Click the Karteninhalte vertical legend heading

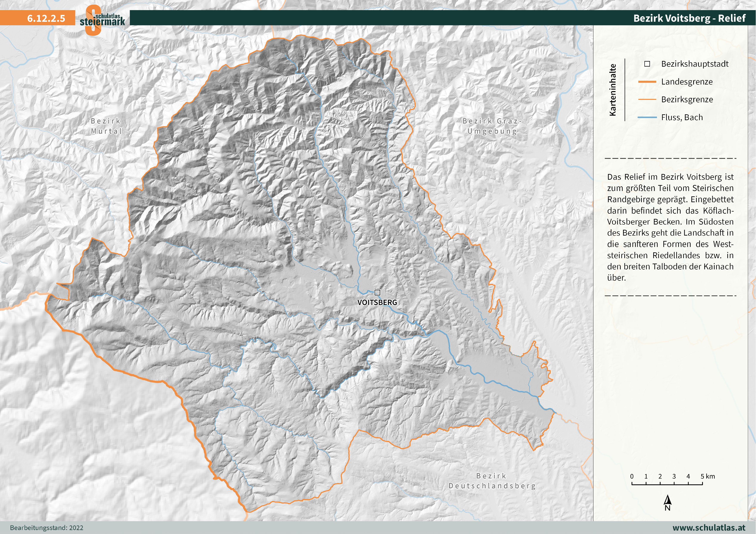click(x=613, y=90)
